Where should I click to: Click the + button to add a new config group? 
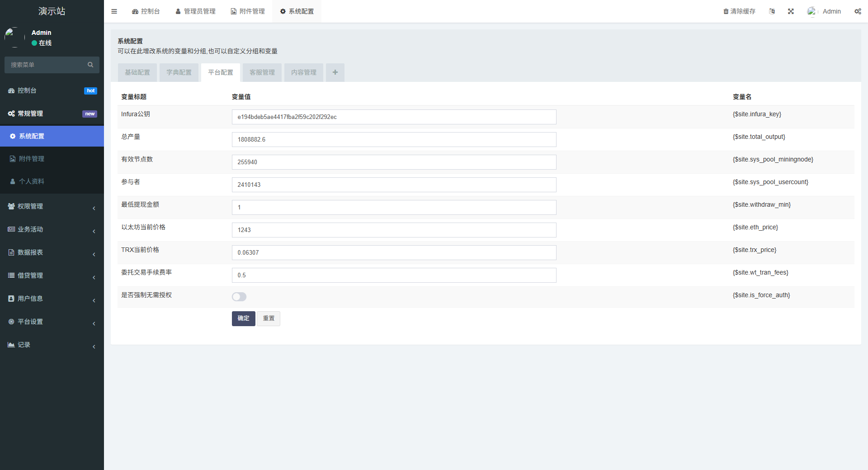tap(335, 72)
